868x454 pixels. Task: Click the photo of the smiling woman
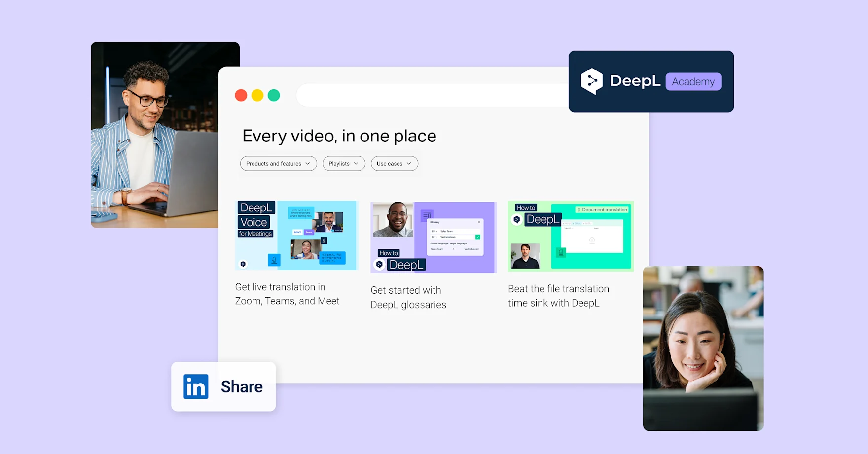pos(703,349)
